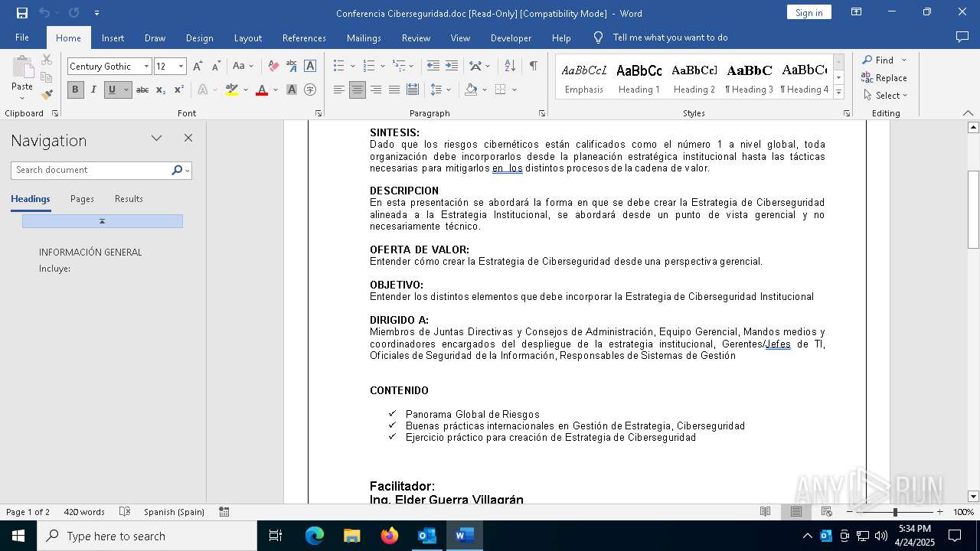The height and width of the screenshot is (551, 980).
Task: Click Increase Indent icon
Action: [452, 67]
